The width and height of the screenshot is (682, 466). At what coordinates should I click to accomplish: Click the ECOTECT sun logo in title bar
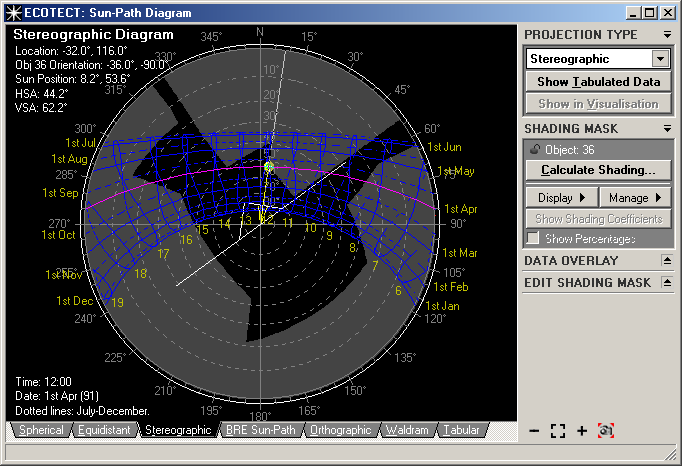[13, 13]
